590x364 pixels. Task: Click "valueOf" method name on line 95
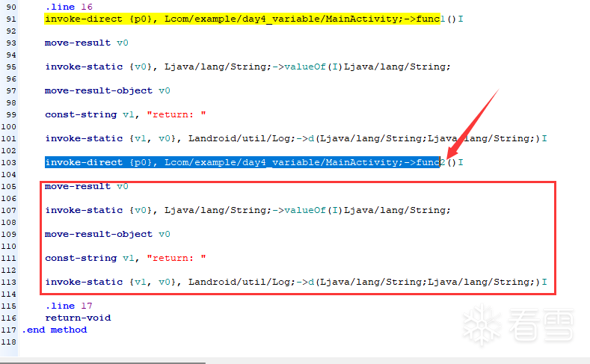tap(305, 67)
